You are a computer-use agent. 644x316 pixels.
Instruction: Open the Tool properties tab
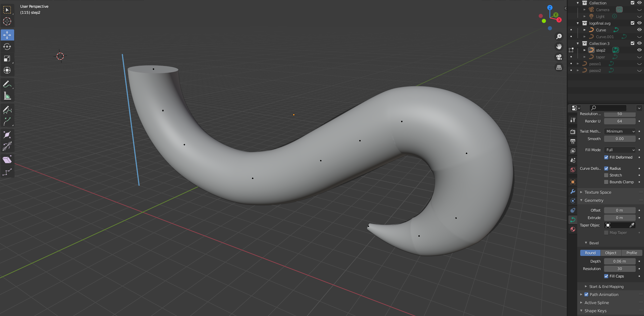[573, 120]
